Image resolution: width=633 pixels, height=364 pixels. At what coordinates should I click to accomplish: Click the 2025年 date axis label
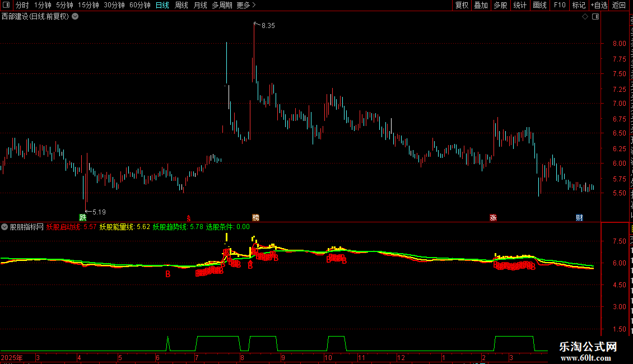coord(12,357)
